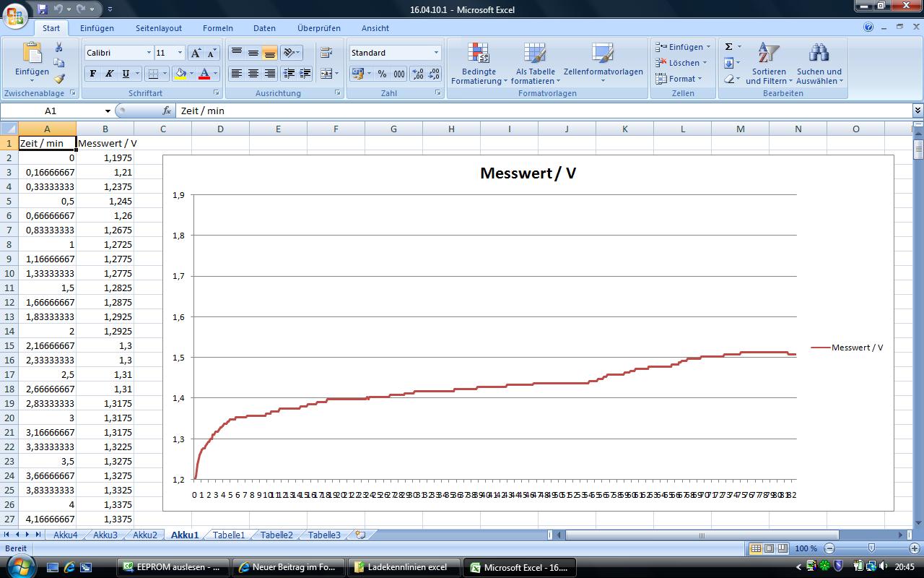
Task: Click the zoom slider handle
Action: [871, 548]
